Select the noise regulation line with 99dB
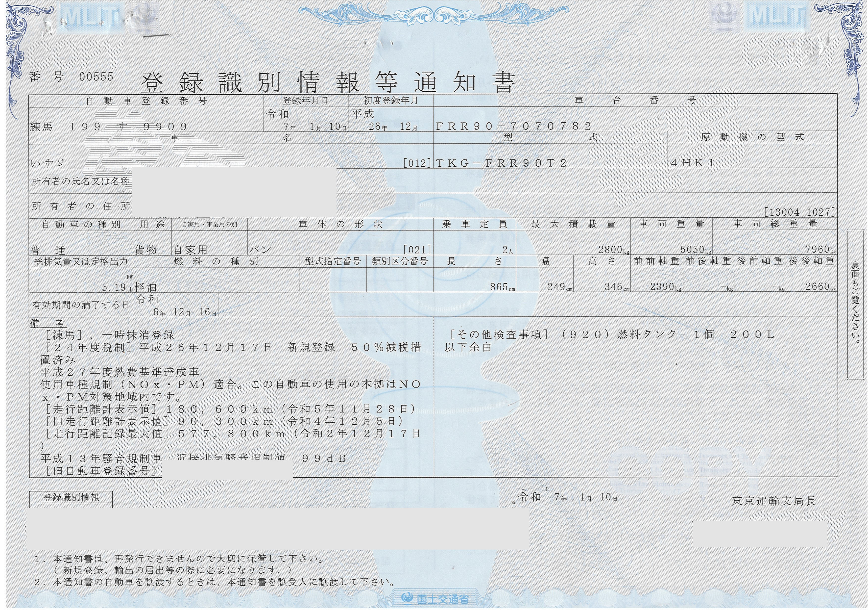The image size is (868, 614). tap(193, 459)
